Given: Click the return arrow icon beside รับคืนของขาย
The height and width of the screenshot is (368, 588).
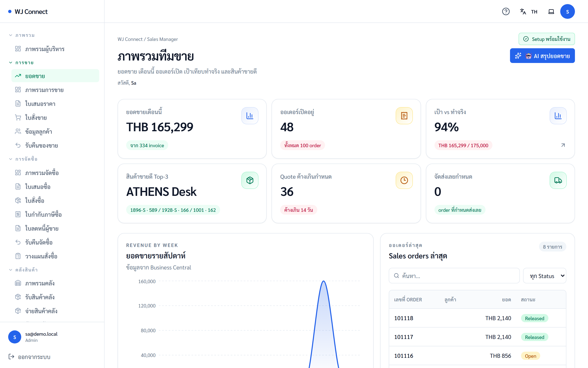Looking at the screenshot, I should (x=18, y=145).
